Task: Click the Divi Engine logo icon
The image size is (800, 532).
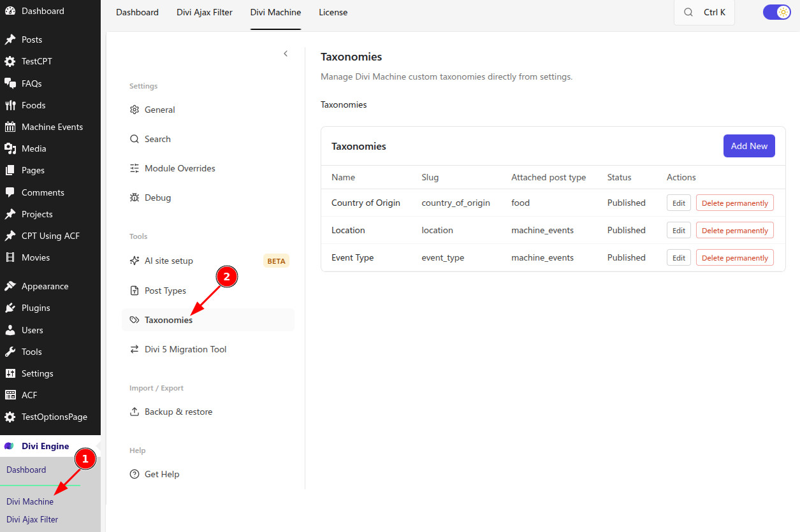Action: (x=9, y=446)
